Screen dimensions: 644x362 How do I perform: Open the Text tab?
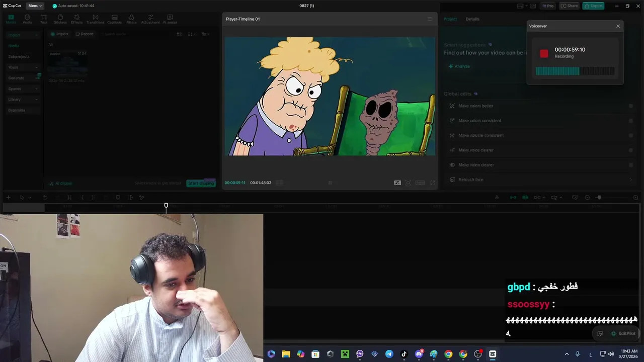pyautogui.click(x=44, y=19)
